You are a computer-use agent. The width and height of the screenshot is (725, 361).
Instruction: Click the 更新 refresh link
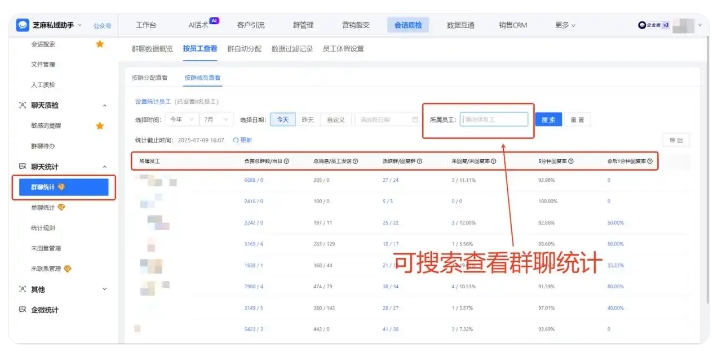click(x=242, y=140)
